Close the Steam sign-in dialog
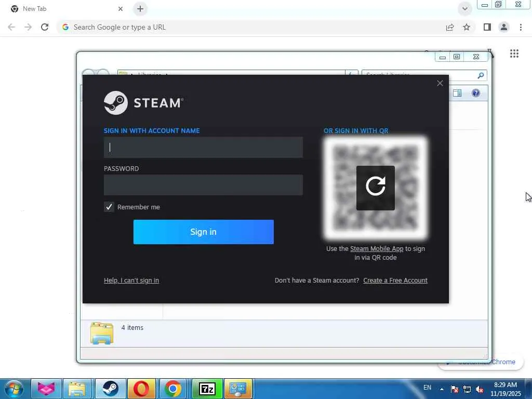Image resolution: width=532 pixels, height=399 pixels. pyautogui.click(x=440, y=83)
